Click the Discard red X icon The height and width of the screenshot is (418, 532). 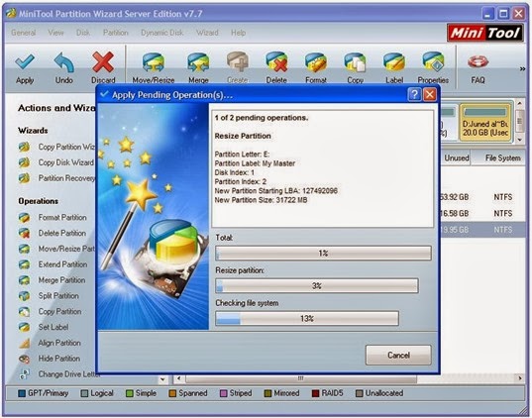[x=103, y=62]
